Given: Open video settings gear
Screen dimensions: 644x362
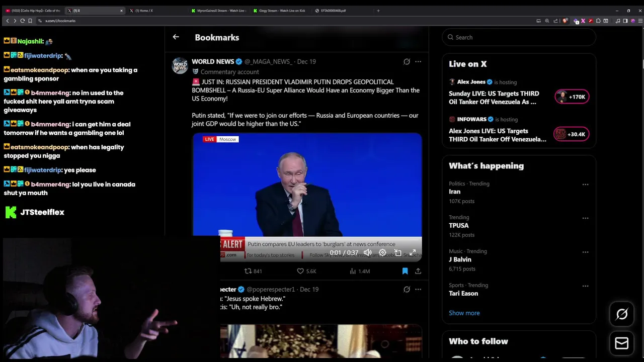Looking at the screenshot, I should coord(382,252).
